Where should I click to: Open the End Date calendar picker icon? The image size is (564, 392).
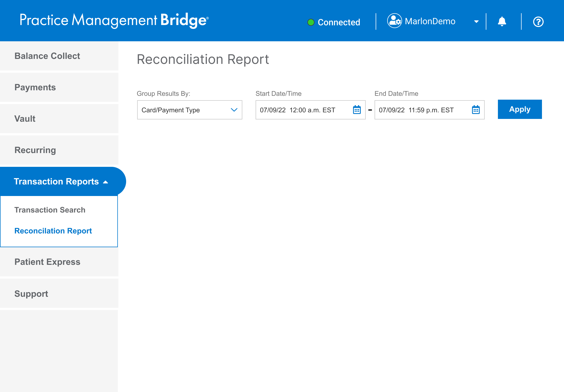tap(476, 110)
